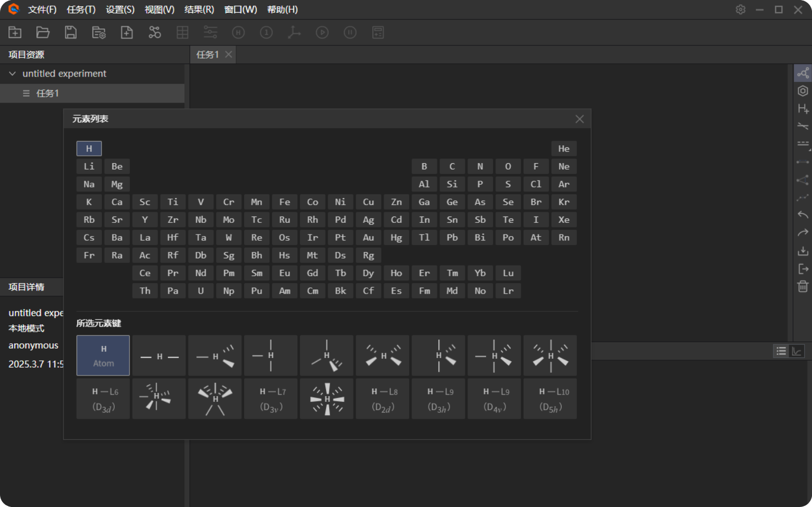Open the 结果(R) menu

tap(199, 10)
